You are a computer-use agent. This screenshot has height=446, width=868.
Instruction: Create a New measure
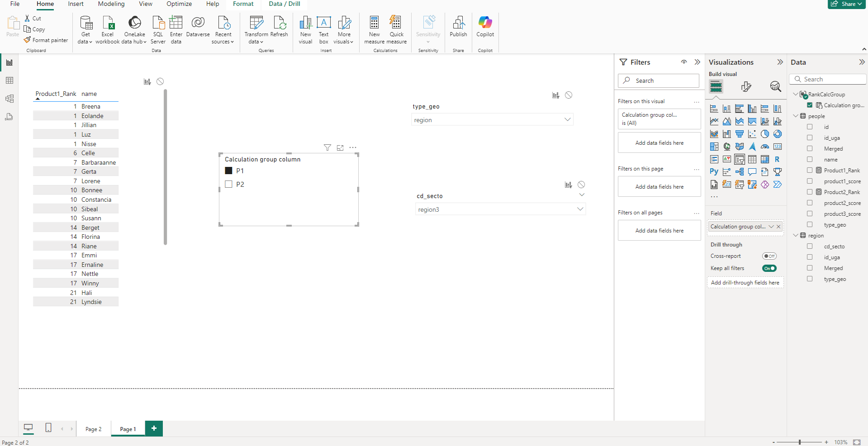coord(375,30)
